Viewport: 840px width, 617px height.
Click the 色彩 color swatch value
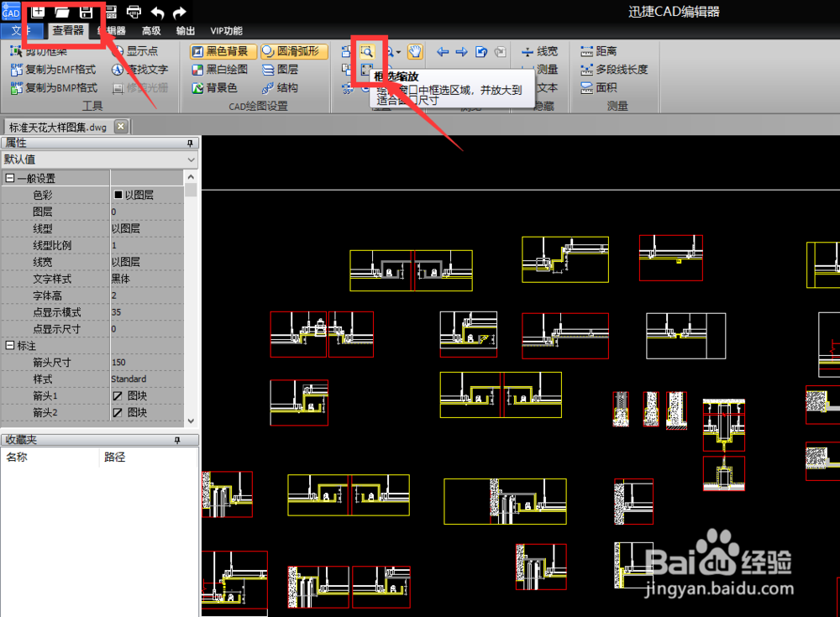pyautogui.click(x=147, y=195)
